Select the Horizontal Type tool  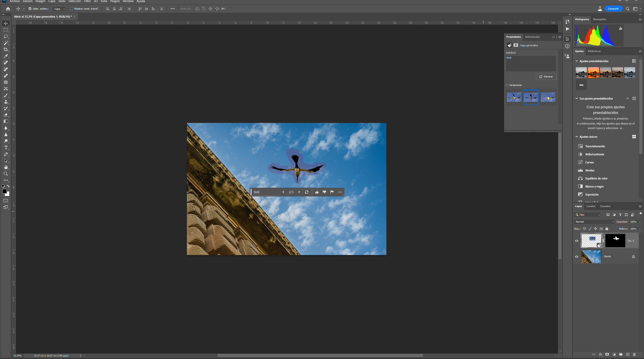(x=6, y=148)
